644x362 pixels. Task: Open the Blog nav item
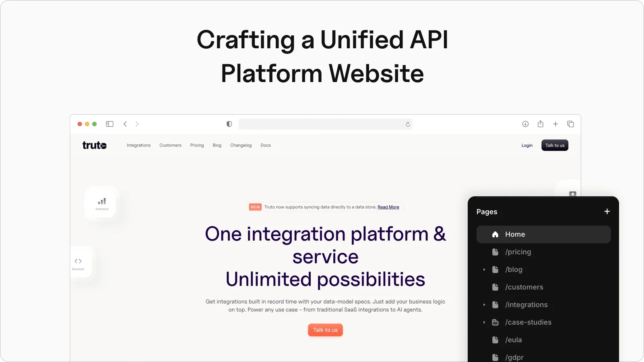pyautogui.click(x=217, y=145)
